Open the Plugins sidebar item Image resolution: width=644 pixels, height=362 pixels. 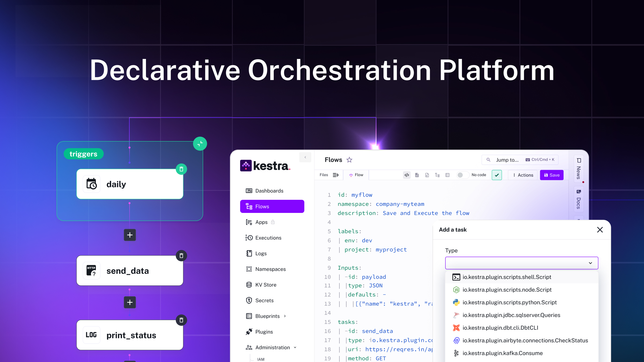(264, 332)
